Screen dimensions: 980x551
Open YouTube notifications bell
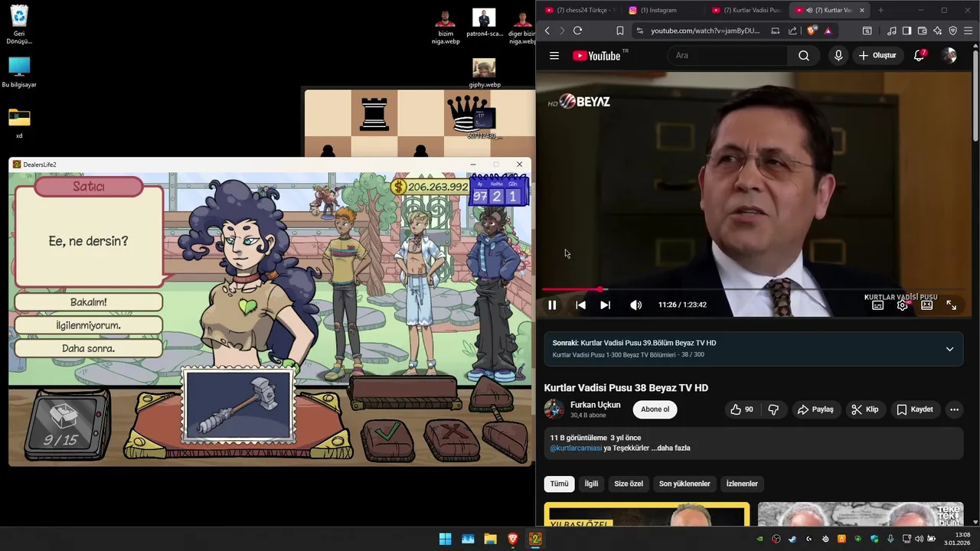tap(920, 55)
